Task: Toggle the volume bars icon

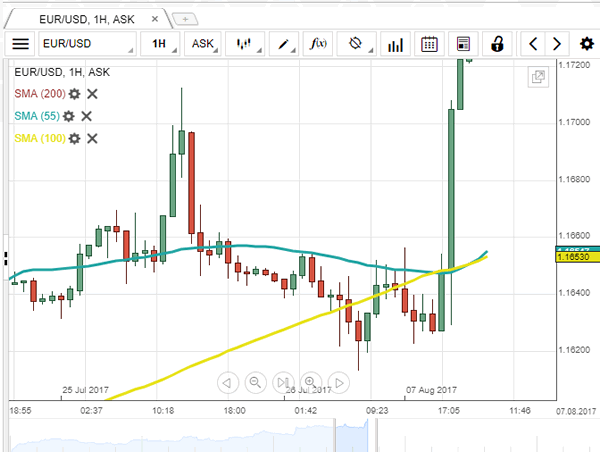Action: coord(395,44)
